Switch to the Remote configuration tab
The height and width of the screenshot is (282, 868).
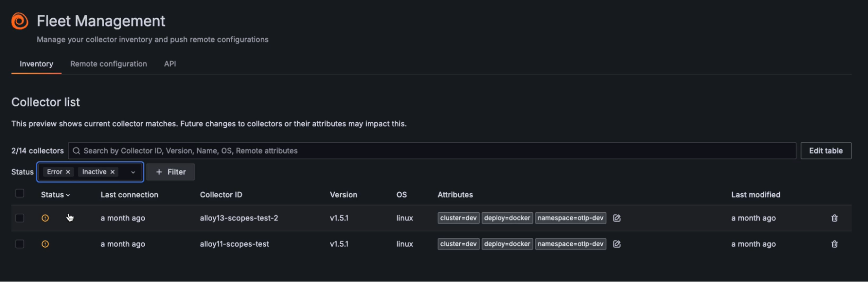pos(109,64)
